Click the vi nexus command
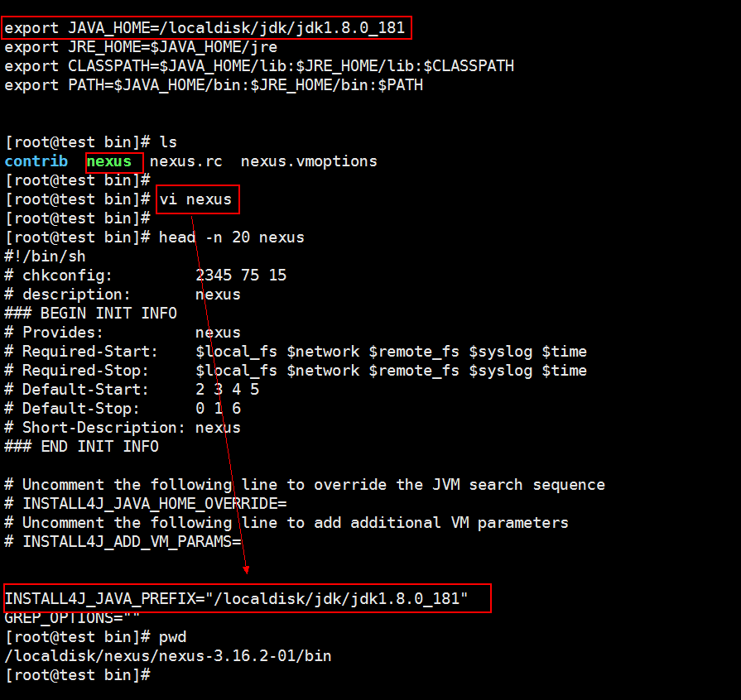The height and width of the screenshot is (700, 741). (x=195, y=199)
